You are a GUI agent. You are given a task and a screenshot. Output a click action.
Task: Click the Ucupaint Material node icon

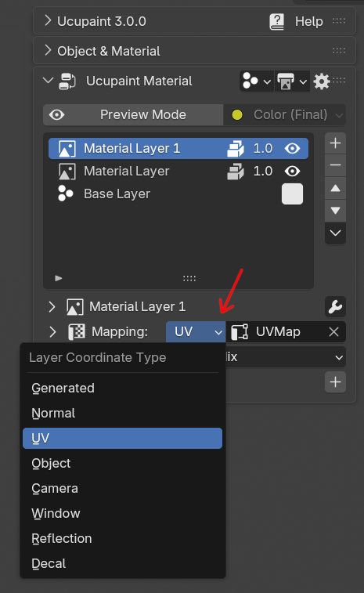(x=67, y=81)
